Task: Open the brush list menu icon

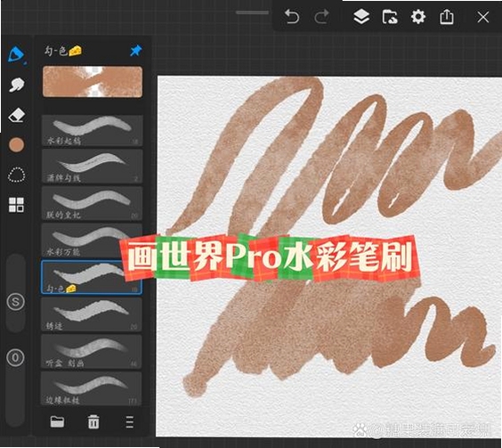Action: [129, 422]
